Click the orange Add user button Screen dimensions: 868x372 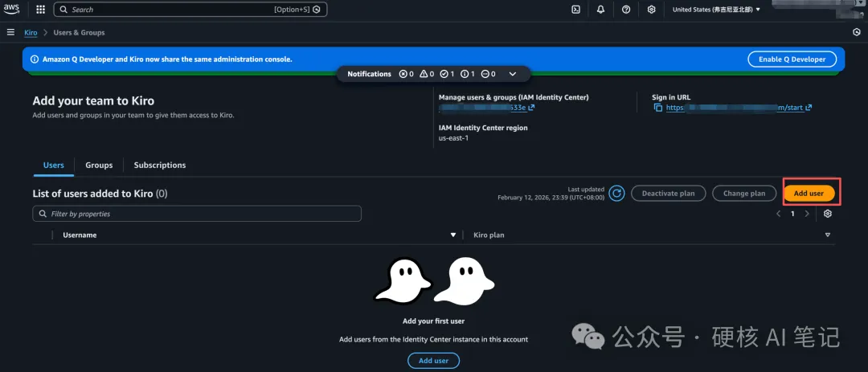click(809, 193)
